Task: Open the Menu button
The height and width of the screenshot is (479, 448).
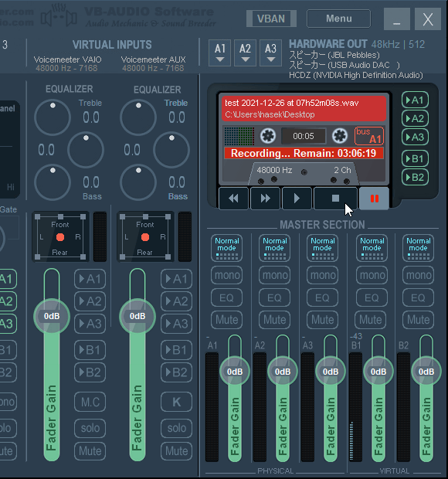Action: tap(338, 19)
